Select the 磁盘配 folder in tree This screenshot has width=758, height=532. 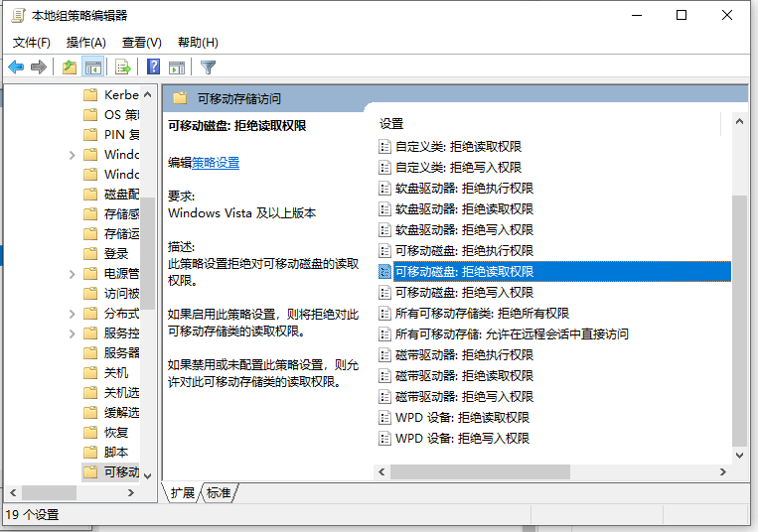tap(110, 195)
